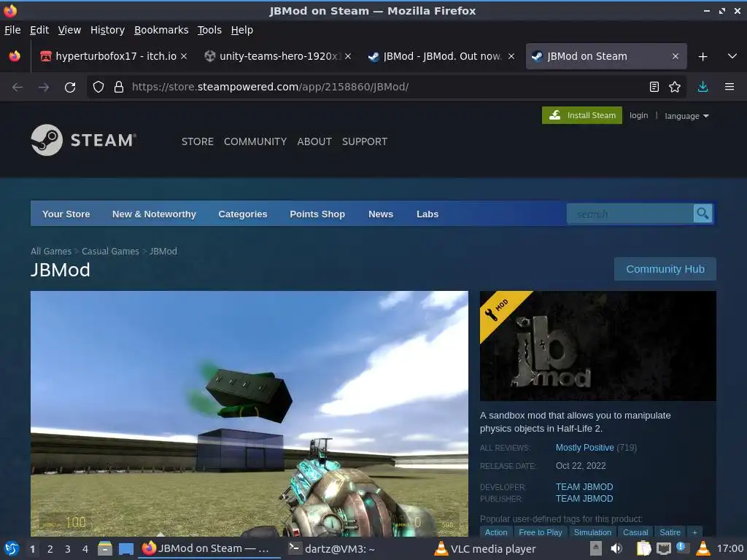Close the hyperturbofox17 itch.io tab
Viewport: 747px width, 560px height.
click(x=184, y=56)
